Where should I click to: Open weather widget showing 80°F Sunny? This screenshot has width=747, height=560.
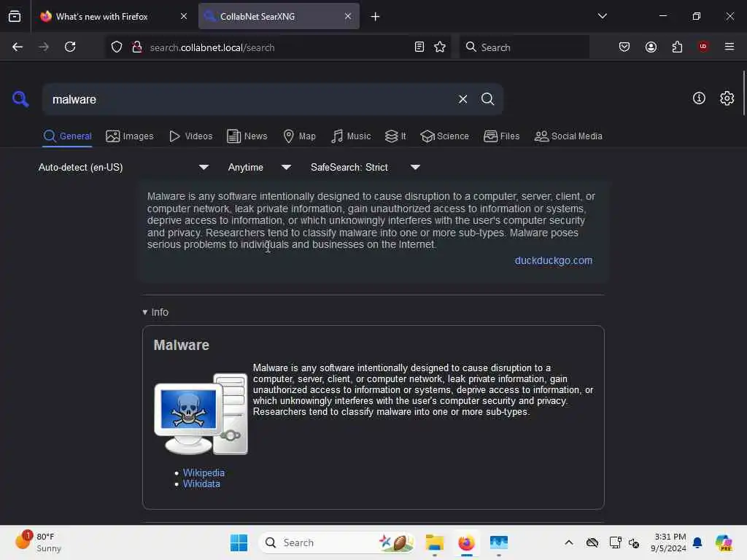(38, 542)
